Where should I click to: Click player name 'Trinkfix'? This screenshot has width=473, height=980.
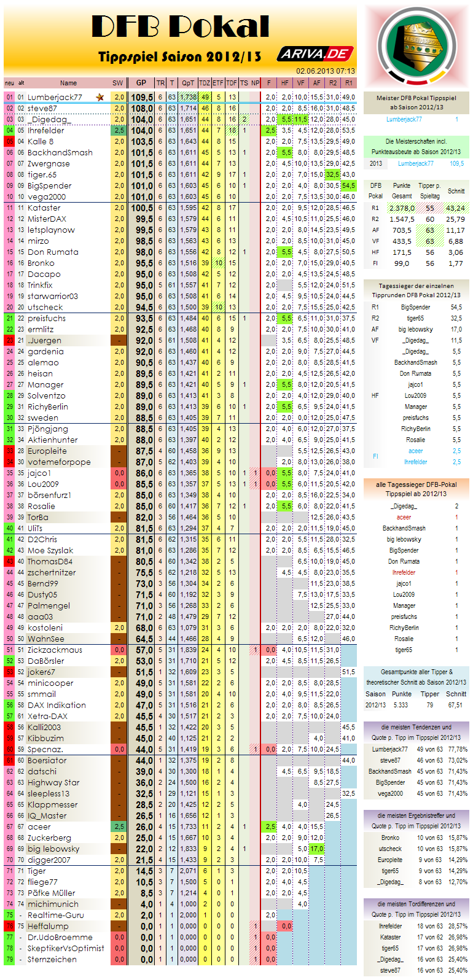[x=40, y=285]
